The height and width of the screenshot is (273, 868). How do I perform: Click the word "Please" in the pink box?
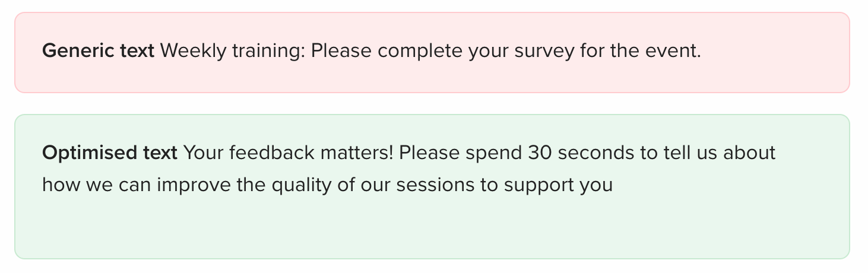tap(341, 52)
